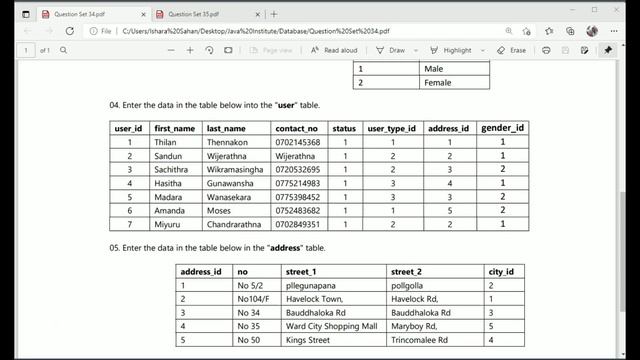Click the 'user_type_id' column header
640x360 pixels.
(392, 129)
